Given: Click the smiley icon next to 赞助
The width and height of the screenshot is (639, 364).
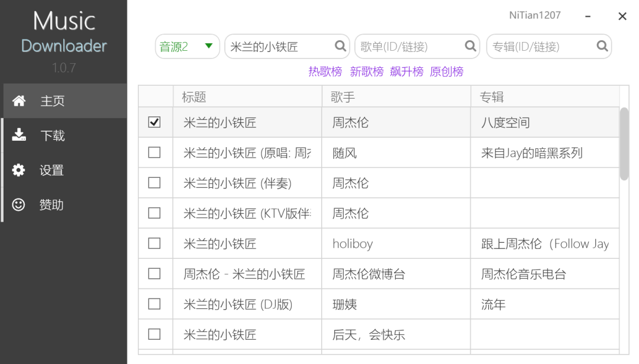Looking at the screenshot, I should pyautogui.click(x=20, y=205).
